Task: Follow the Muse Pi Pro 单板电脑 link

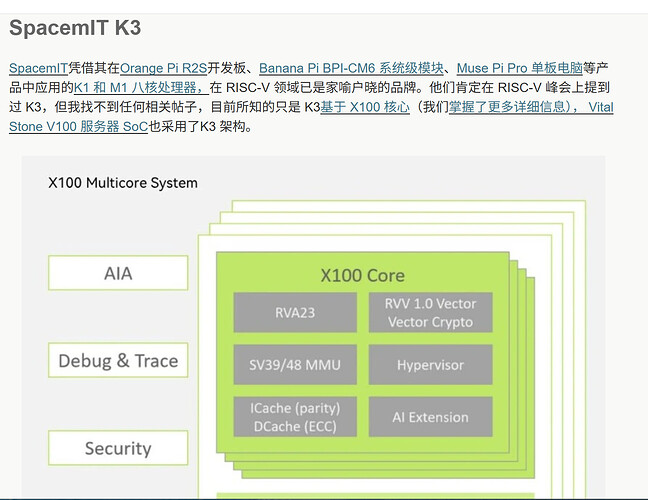Action: point(519,68)
